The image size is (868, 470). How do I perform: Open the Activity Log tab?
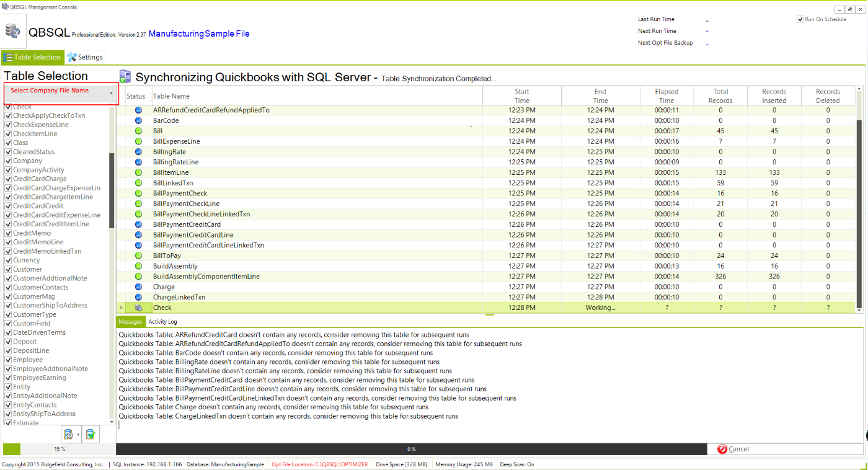point(162,322)
